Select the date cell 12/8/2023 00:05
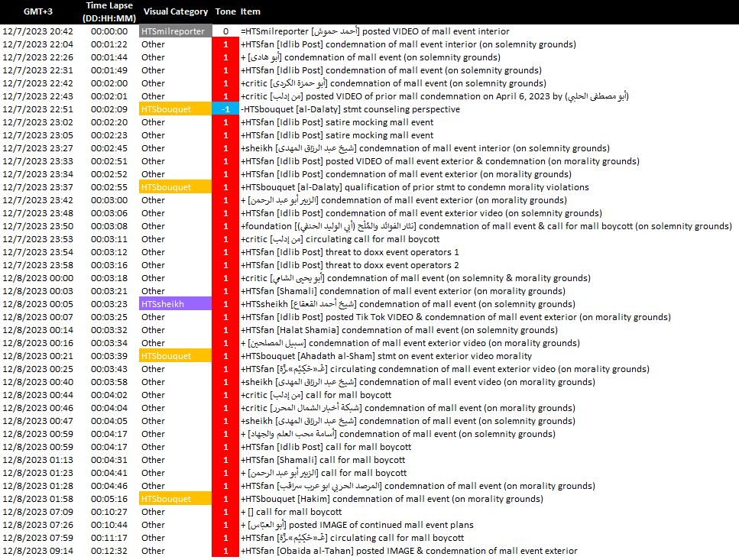 click(x=37, y=304)
